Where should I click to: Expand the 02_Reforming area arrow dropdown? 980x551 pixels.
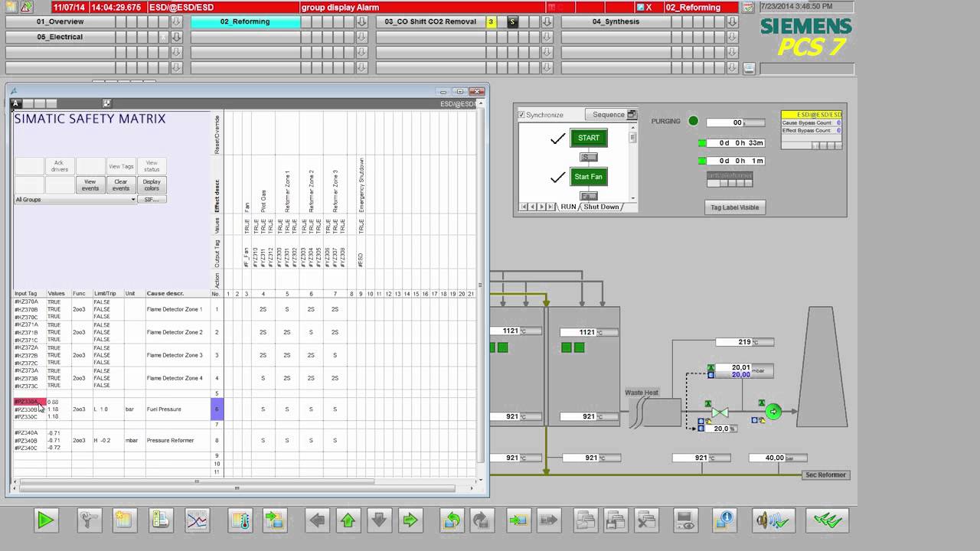[x=361, y=22]
